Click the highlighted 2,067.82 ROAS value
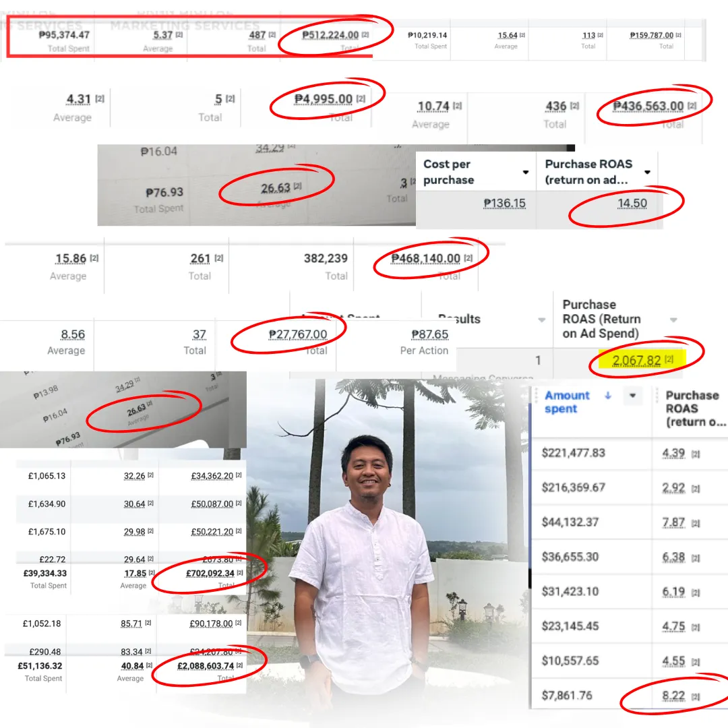The height and width of the screenshot is (728, 728). coord(636,360)
